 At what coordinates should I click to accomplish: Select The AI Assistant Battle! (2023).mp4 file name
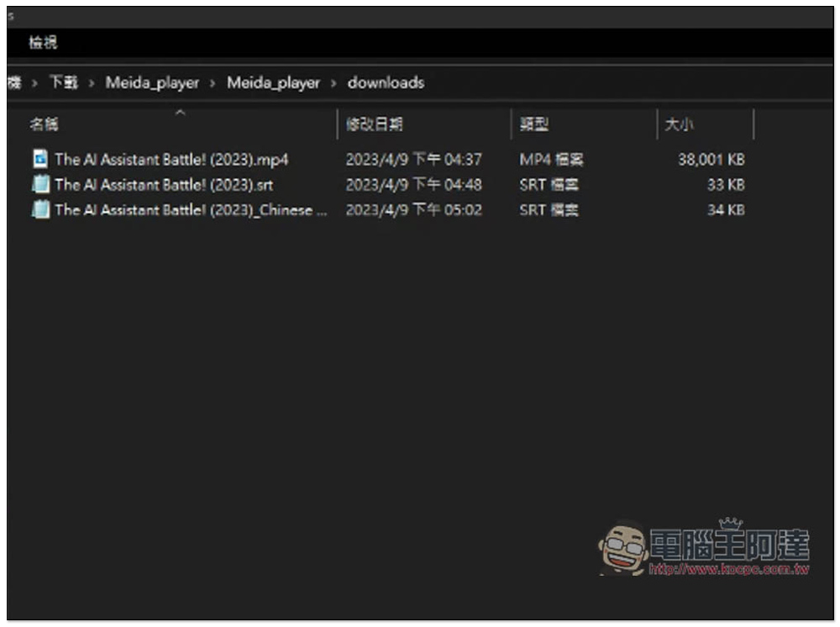[171, 159]
